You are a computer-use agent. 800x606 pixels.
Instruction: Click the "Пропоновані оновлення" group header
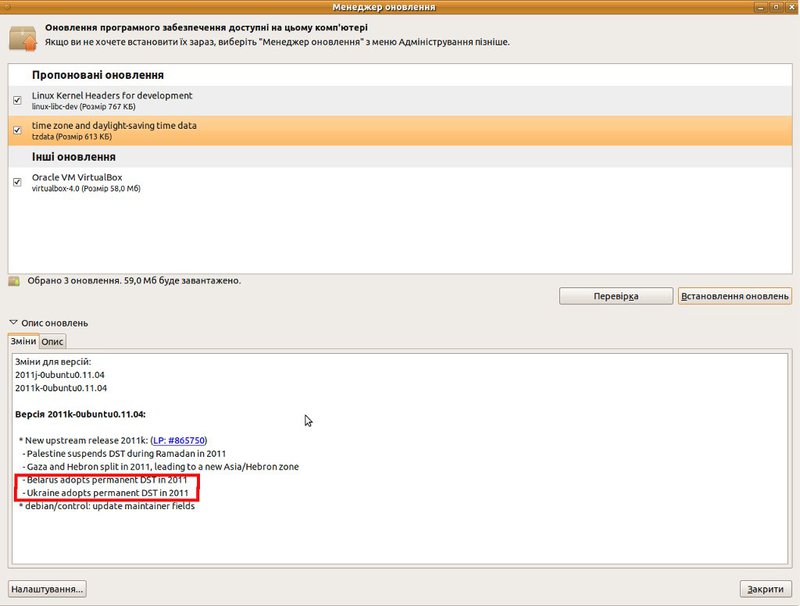(x=98, y=76)
